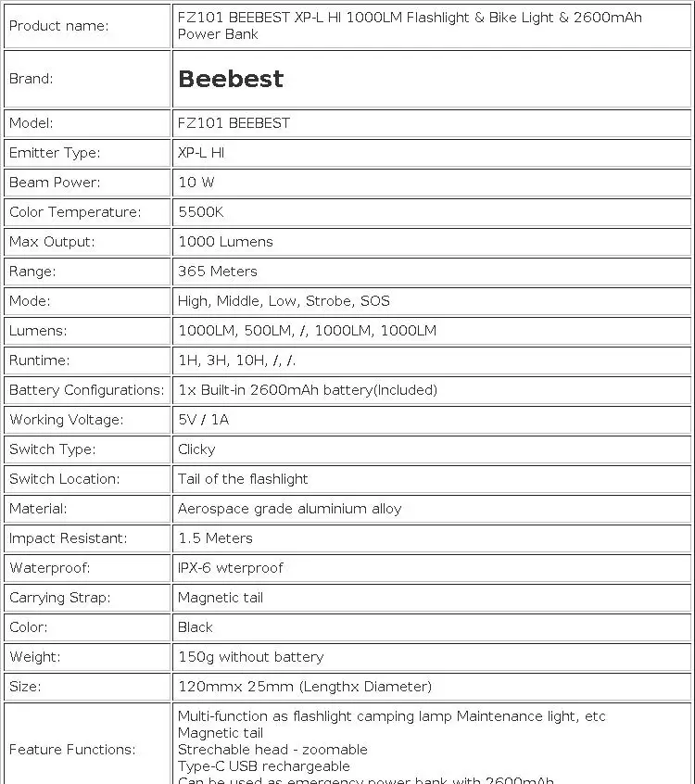Click the "Feature Functions:" row label
This screenshot has height=784, width=695.
(x=72, y=749)
